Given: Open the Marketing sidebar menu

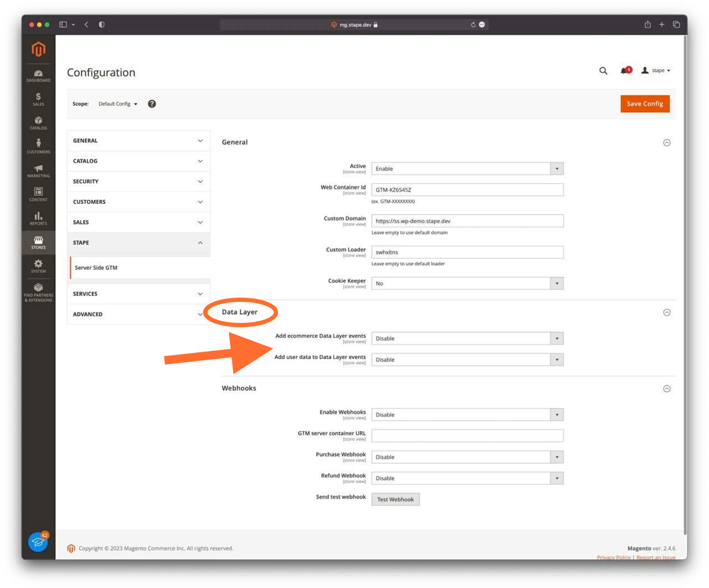Looking at the screenshot, I should tap(38, 171).
